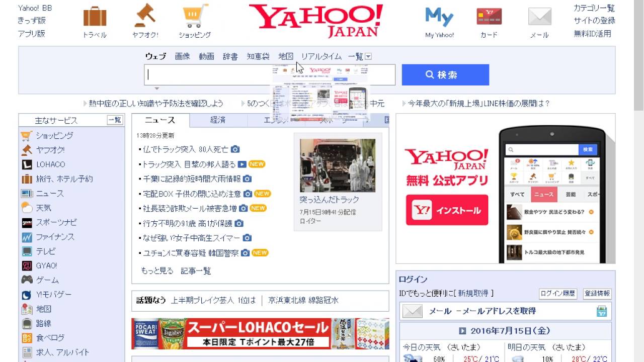Click the news icon beside ニュース in sidebar
The image size is (644, 362).
click(27, 194)
